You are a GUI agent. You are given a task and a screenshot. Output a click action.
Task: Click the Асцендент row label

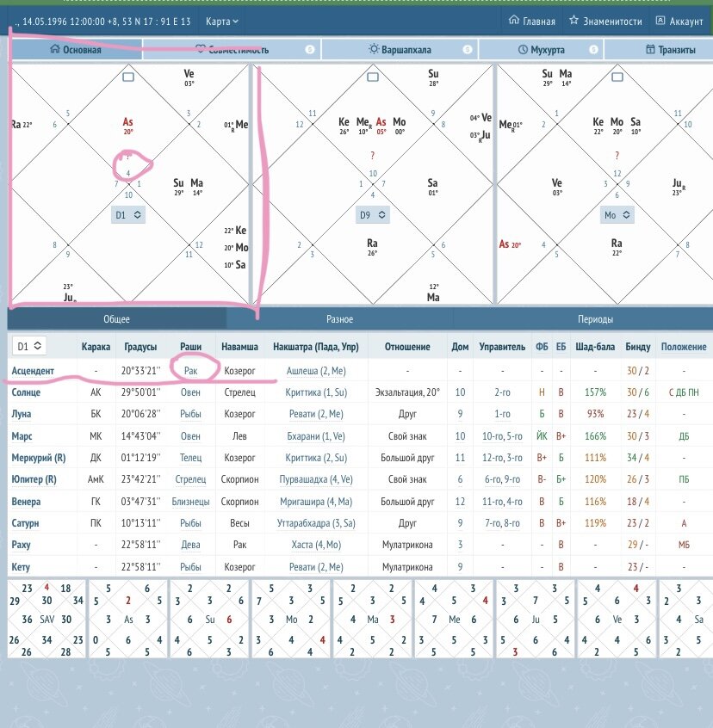(x=33, y=371)
